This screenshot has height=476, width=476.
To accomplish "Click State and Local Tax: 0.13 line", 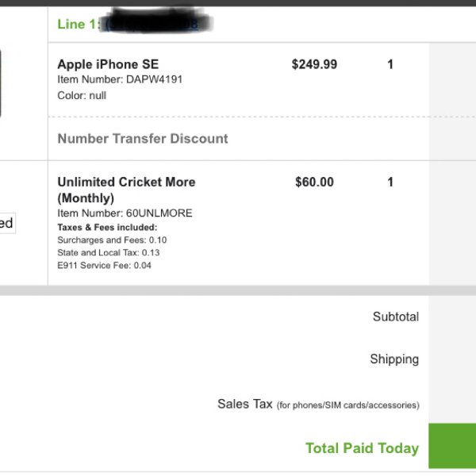I will click(109, 252).
